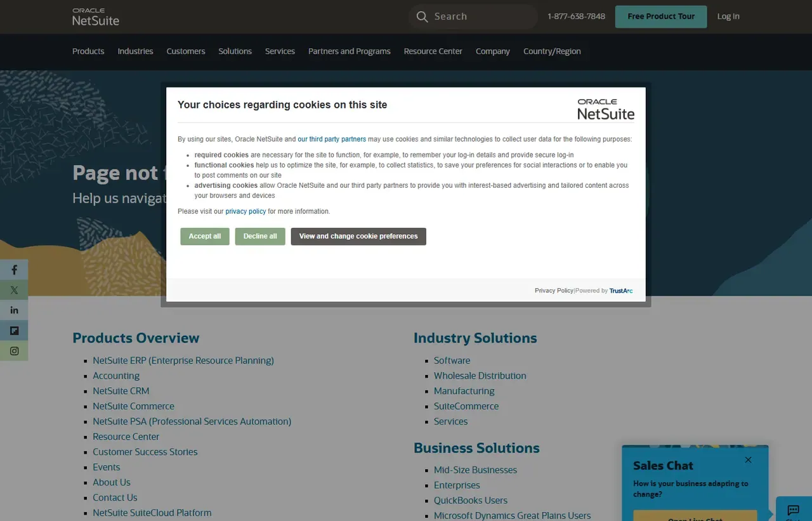Open Services link under Industry Solutions
812x521 pixels.
[x=451, y=421]
